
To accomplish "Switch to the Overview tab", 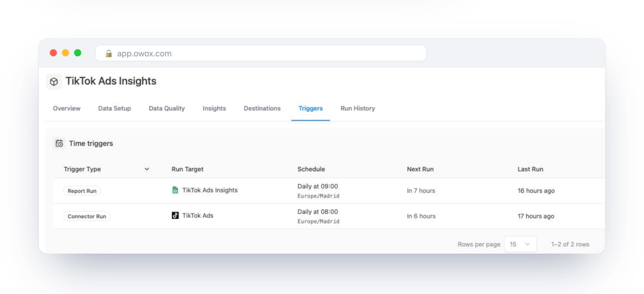I will 66,109.
